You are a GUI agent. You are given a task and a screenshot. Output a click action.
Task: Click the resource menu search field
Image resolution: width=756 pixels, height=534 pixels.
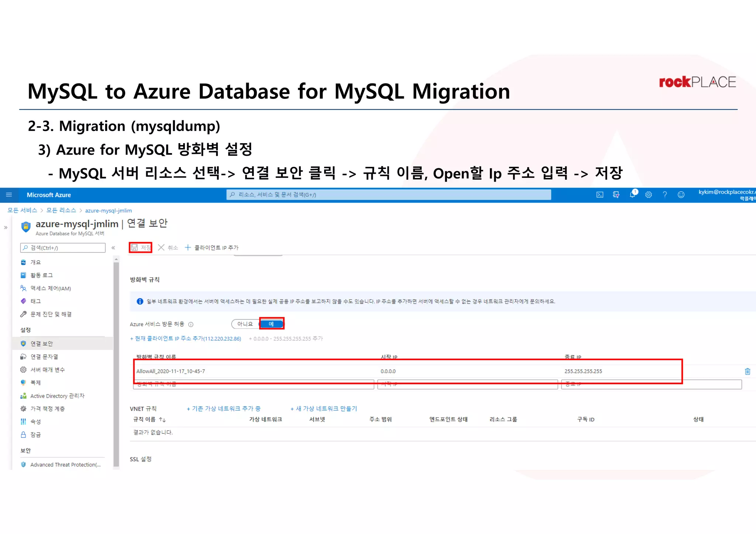tap(63, 248)
